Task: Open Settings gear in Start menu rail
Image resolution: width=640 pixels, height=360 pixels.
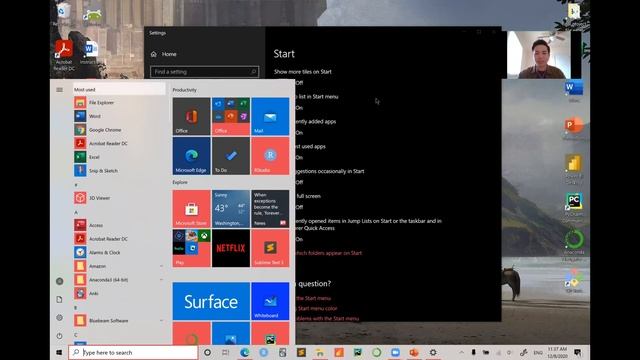Action: pyautogui.click(x=60, y=318)
